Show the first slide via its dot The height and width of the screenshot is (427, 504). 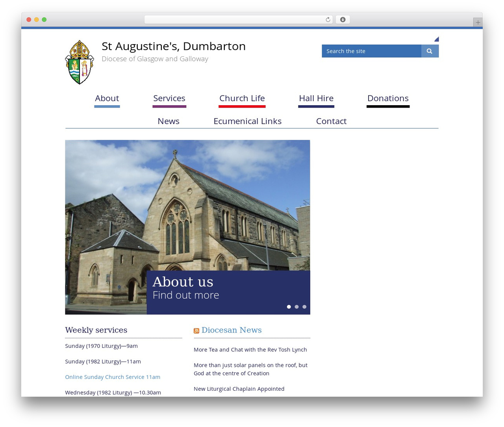coord(289,307)
